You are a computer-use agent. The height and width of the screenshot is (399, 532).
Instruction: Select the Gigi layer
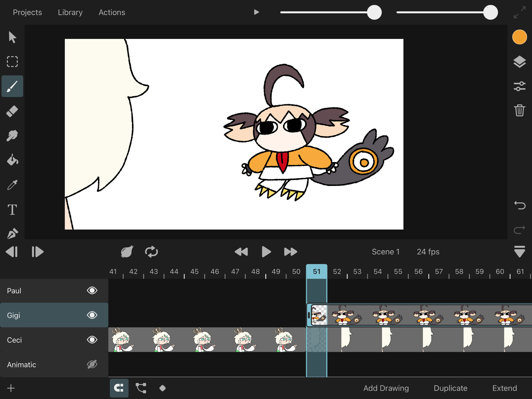[x=54, y=315]
